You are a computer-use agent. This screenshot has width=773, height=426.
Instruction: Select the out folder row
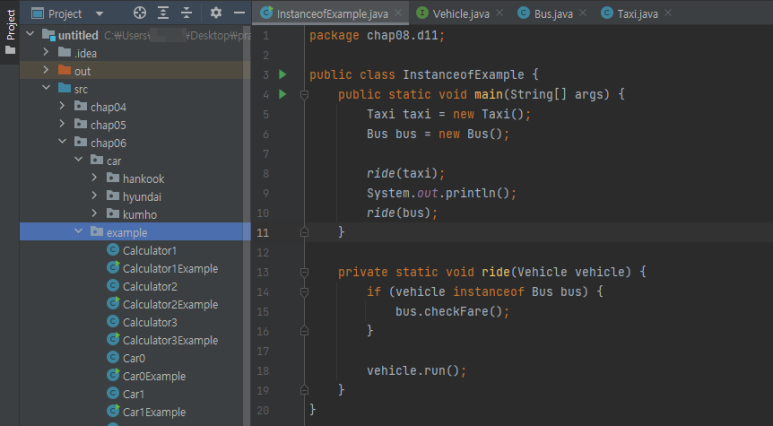[135, 71]
